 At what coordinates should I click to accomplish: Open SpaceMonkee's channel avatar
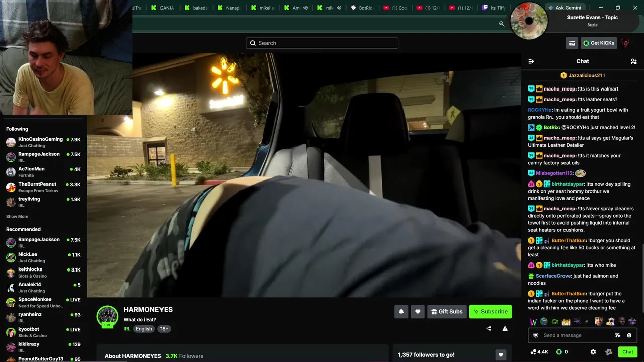(11, 303)
